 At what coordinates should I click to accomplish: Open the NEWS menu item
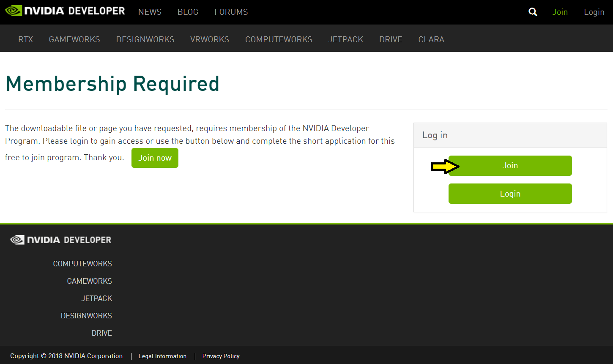[x=150, y=12]
